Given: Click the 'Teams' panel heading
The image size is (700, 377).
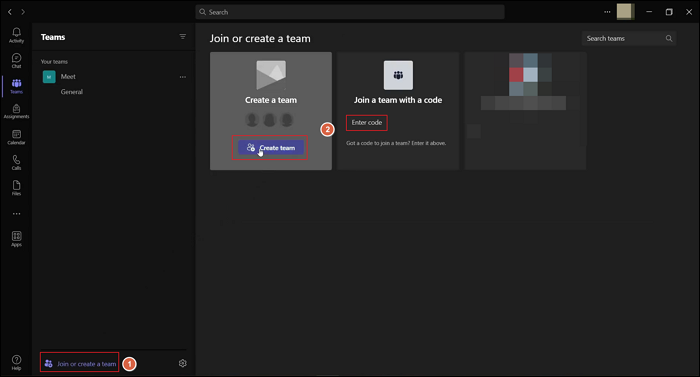Looking at the screenshot, I should tap(53, 37).
